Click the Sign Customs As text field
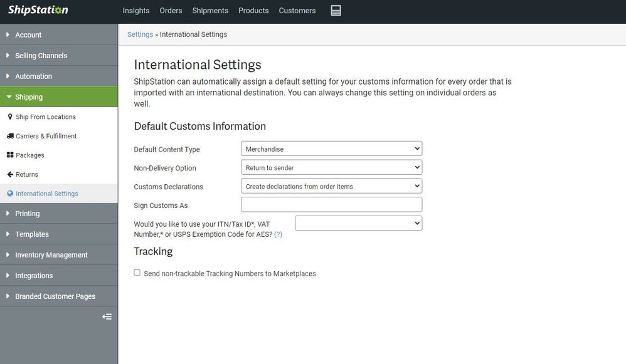 [331, 205]
